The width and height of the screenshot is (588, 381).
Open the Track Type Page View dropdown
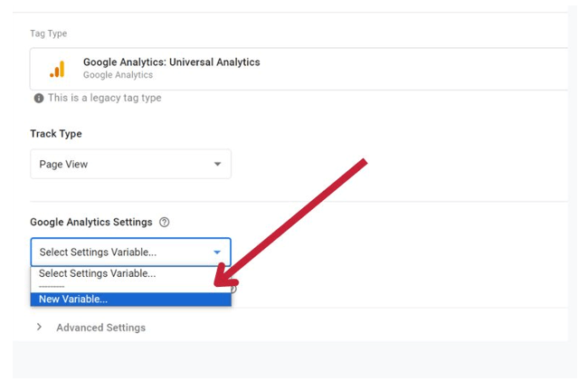coord(130,164)
